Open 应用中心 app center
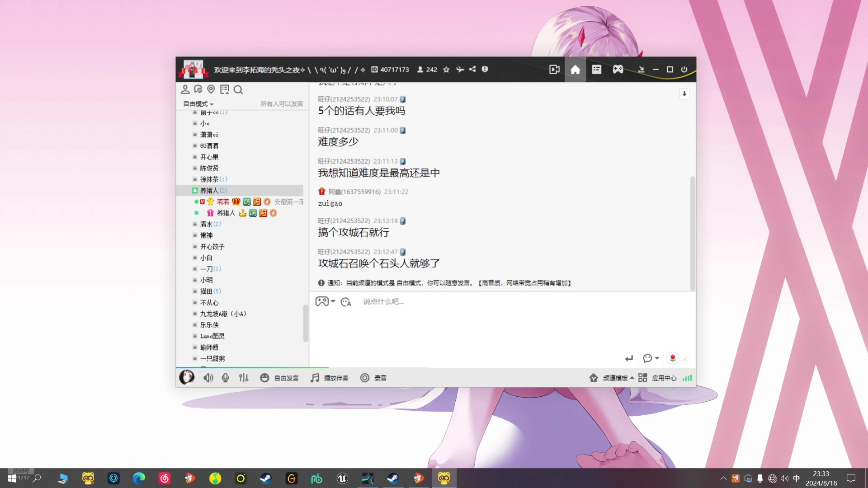 tap(657, 378)
